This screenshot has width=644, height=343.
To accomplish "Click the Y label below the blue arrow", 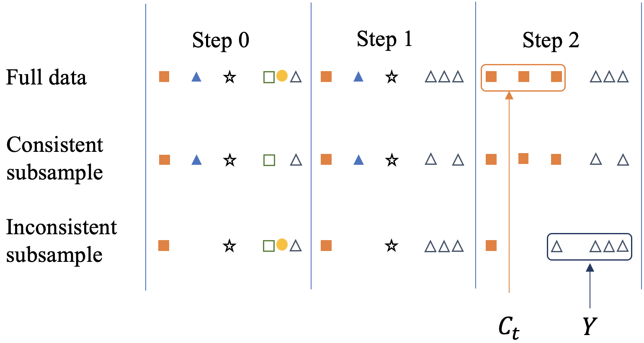I will coord(590,326).
